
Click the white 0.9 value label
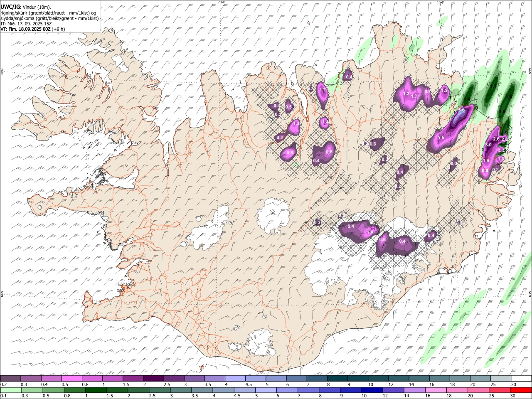click(485, 170)
